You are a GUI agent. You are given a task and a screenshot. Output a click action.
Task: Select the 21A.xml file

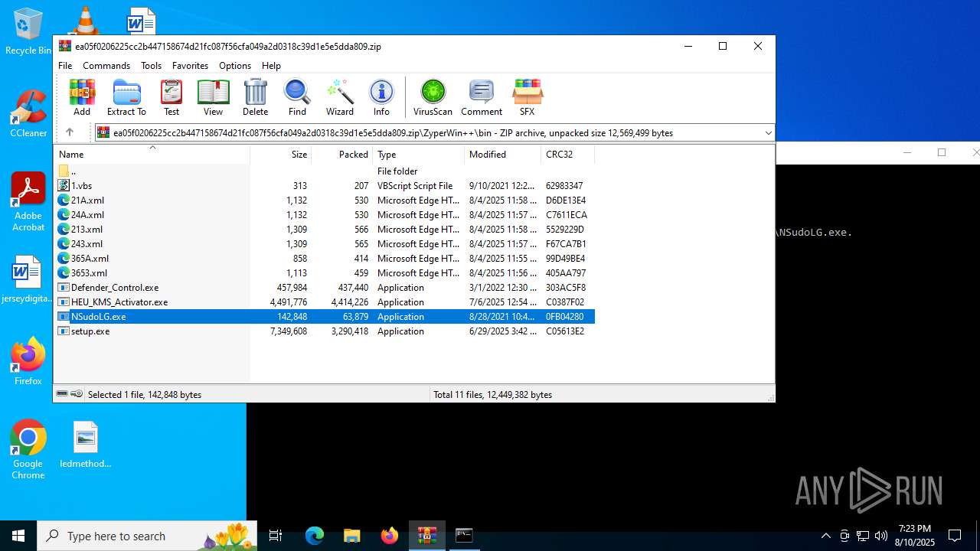[324, 201]
